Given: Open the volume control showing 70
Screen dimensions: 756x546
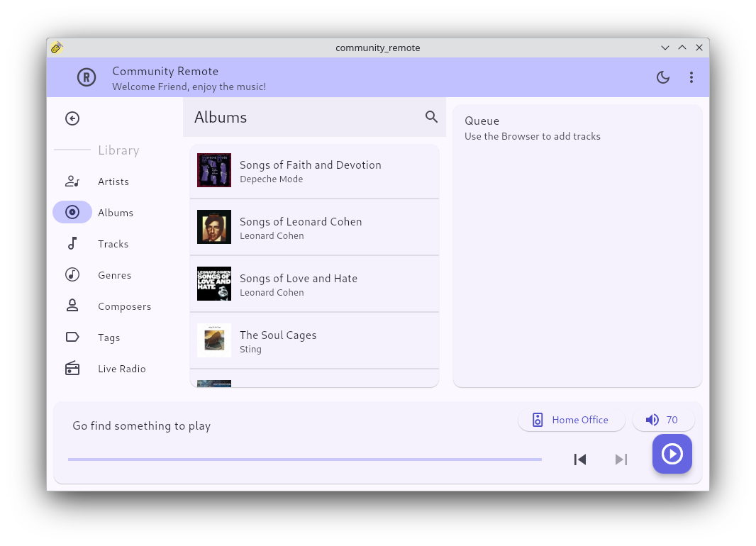Looking at the screenshot, I should (663, 420).
